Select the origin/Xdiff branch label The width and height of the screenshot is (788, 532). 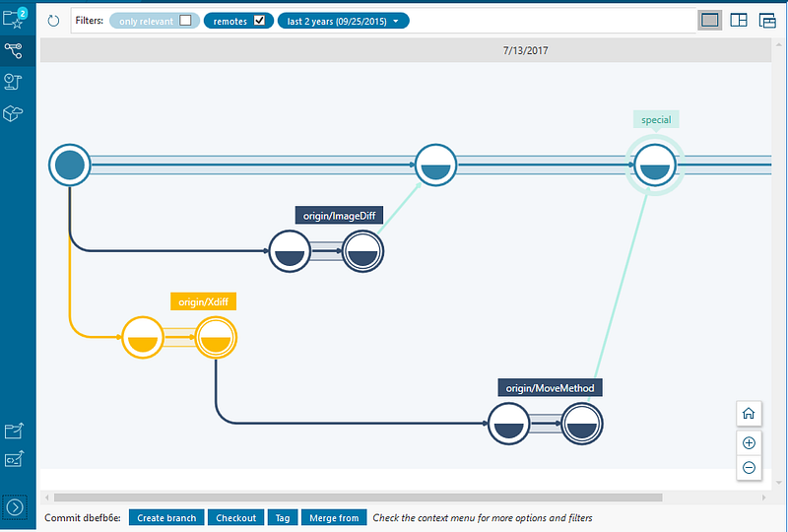coord(204,301)
